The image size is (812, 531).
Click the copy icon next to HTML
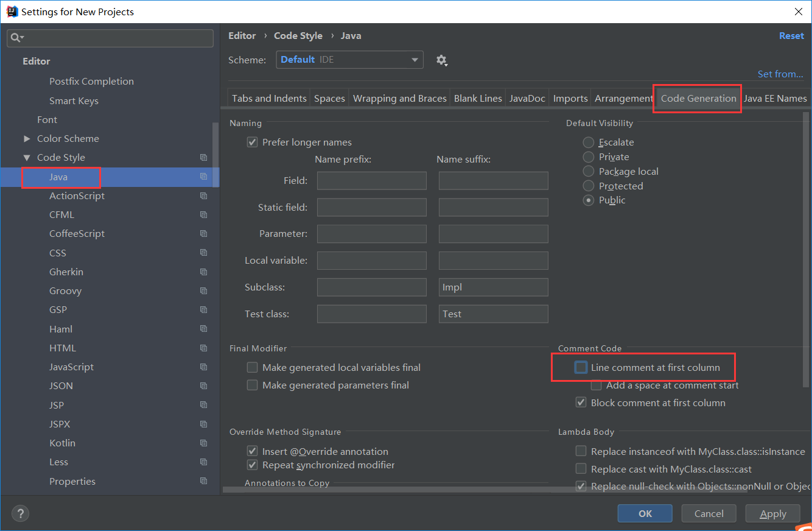click(203, 348)
